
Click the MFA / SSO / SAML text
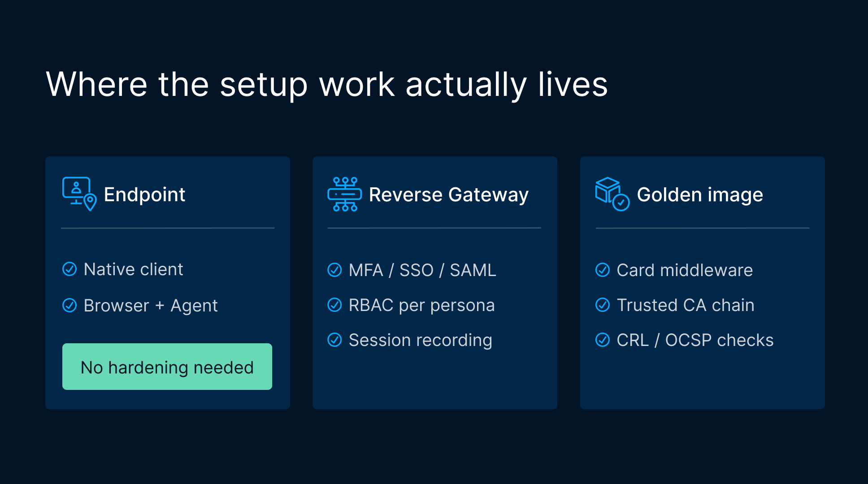click(422, 270)
